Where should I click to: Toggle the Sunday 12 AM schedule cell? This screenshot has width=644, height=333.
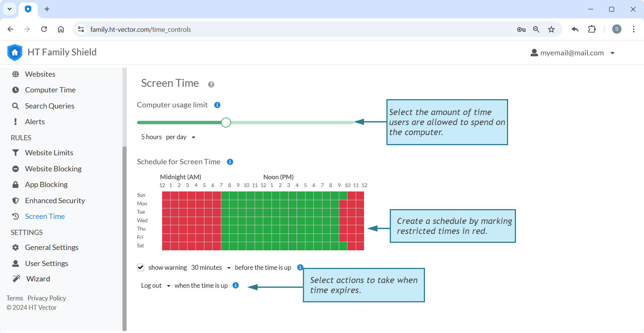166,195
